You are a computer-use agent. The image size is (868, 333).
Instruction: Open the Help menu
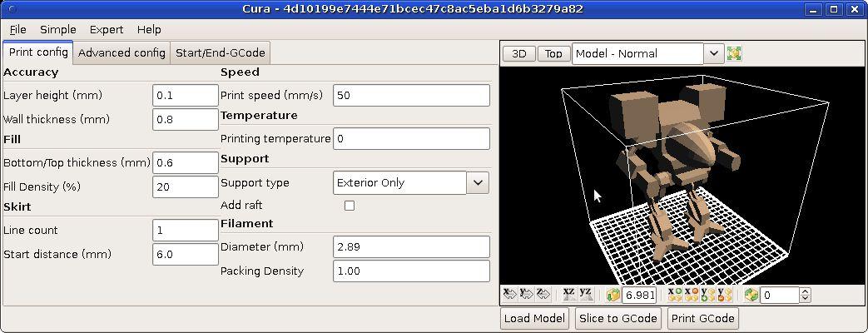click(149, 29)
